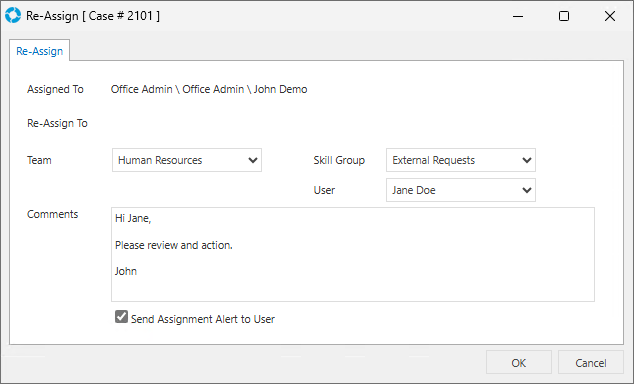Click the app logo icon in title bar
634x384 pixels.
click(13, 15)
